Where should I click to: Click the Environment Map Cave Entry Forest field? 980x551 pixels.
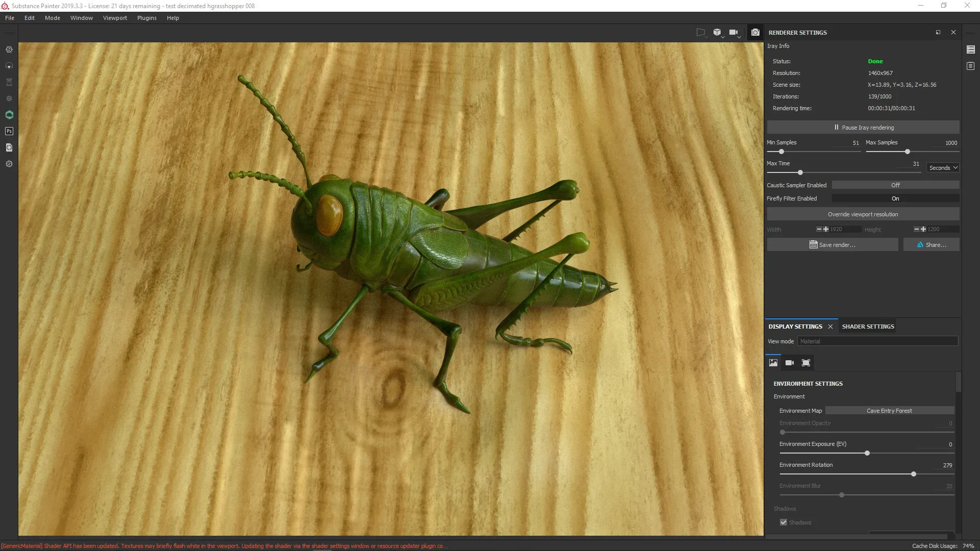tap(889, 410)
